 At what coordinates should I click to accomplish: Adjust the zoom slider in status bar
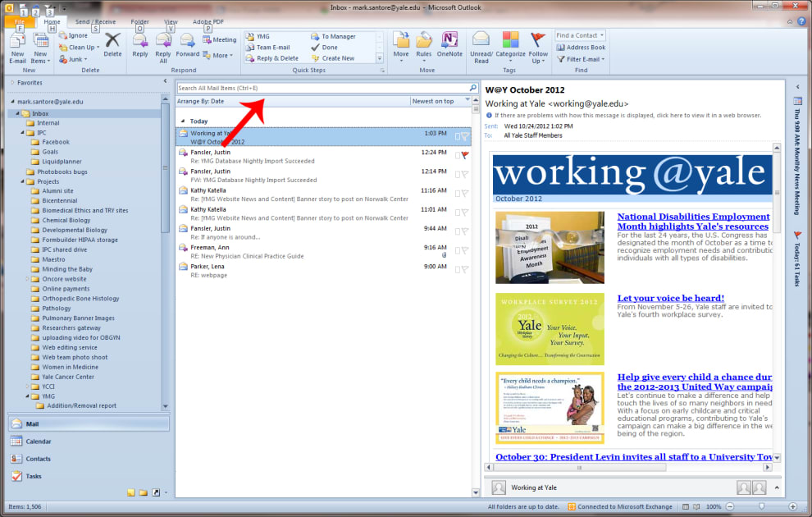pyautogui.click(x=761, y=506)
